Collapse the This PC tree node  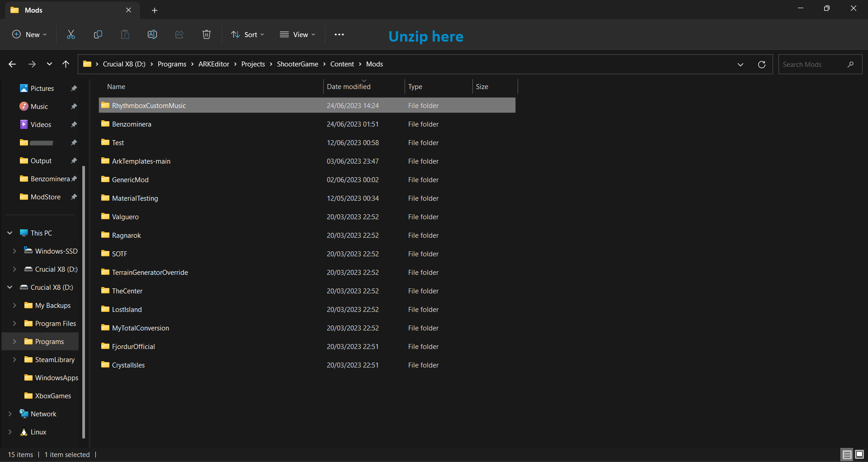pyautogui.click(x=10, y=233)
